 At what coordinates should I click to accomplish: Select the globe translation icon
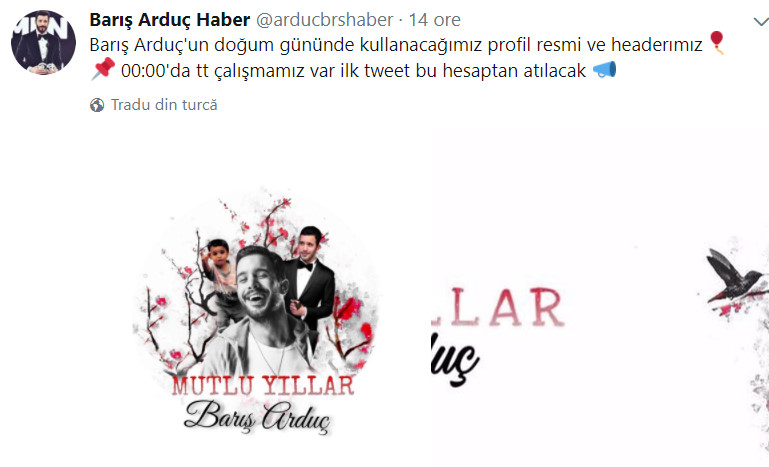[x=97, y=105]
